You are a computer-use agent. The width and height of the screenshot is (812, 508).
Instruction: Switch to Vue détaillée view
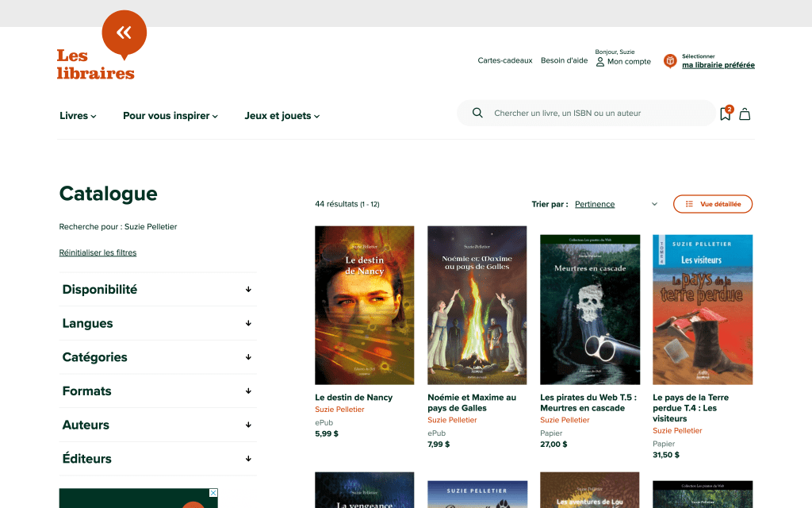[712, 204]
